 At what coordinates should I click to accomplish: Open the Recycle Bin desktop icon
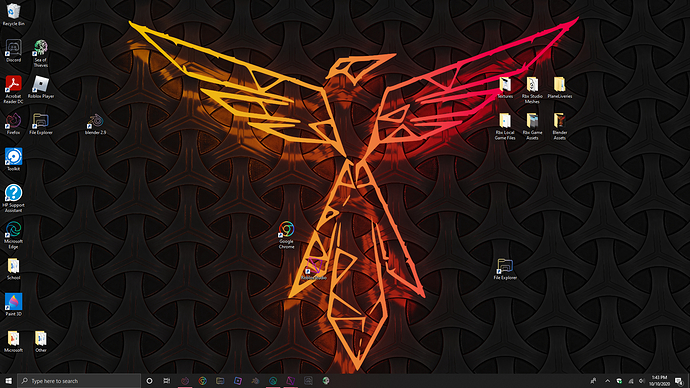13,14
